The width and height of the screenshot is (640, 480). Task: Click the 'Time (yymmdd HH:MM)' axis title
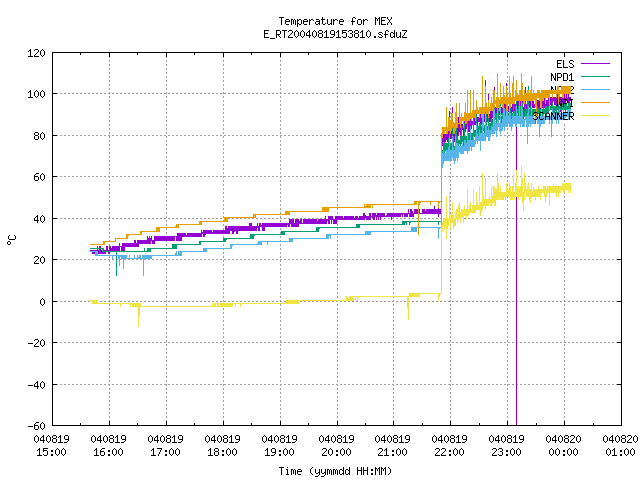click(335, 471)
